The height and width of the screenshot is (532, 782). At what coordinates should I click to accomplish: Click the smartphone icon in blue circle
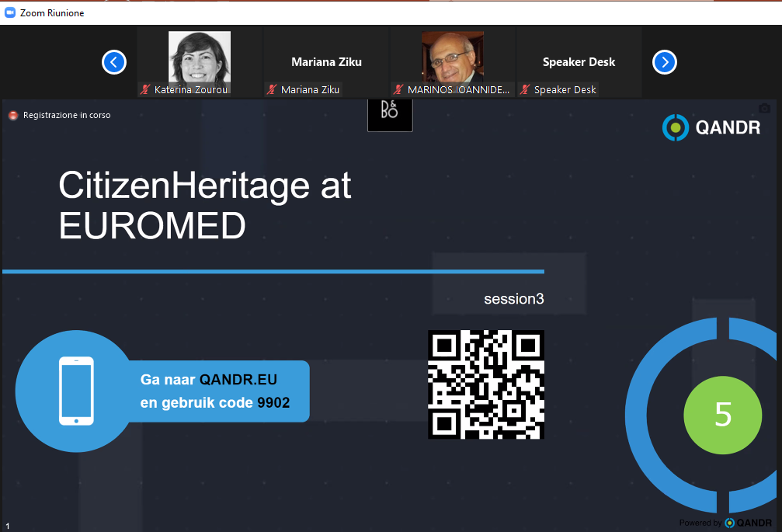[76, 391]
